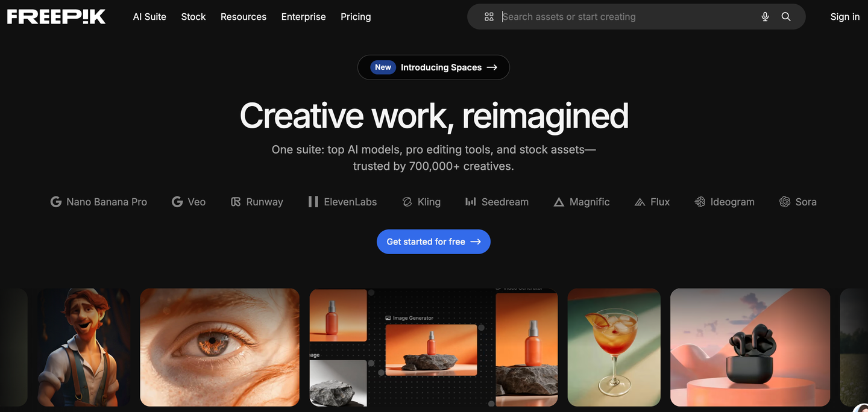The width and height of the screenshot is (868, 412).
Task: Open the Image Generator bottle preview
Action: [431, 350]
